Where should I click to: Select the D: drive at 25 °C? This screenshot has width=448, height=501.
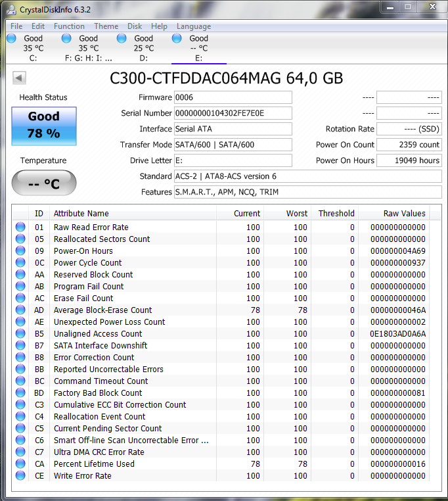pyautogui.click(x=144, y=48)
